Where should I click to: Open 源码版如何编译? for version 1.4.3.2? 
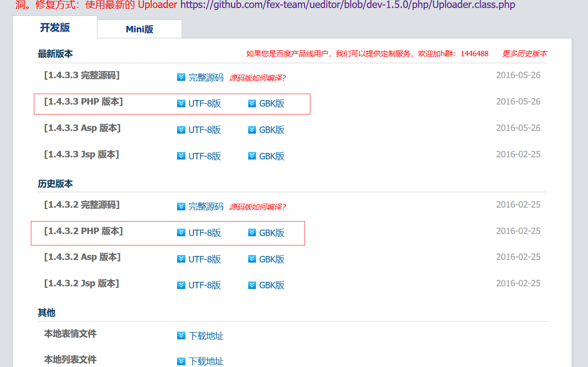click(257, 207)
